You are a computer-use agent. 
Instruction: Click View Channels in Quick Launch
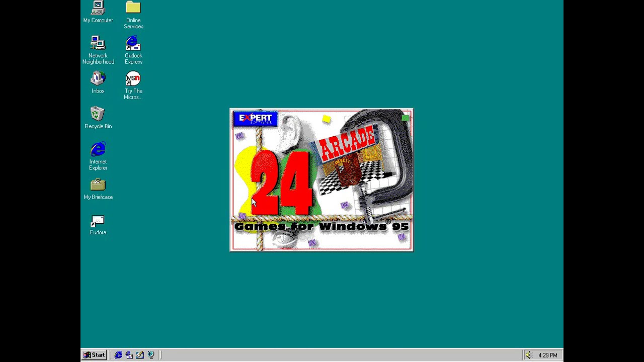pyautogui.click(x=151, y=355)
